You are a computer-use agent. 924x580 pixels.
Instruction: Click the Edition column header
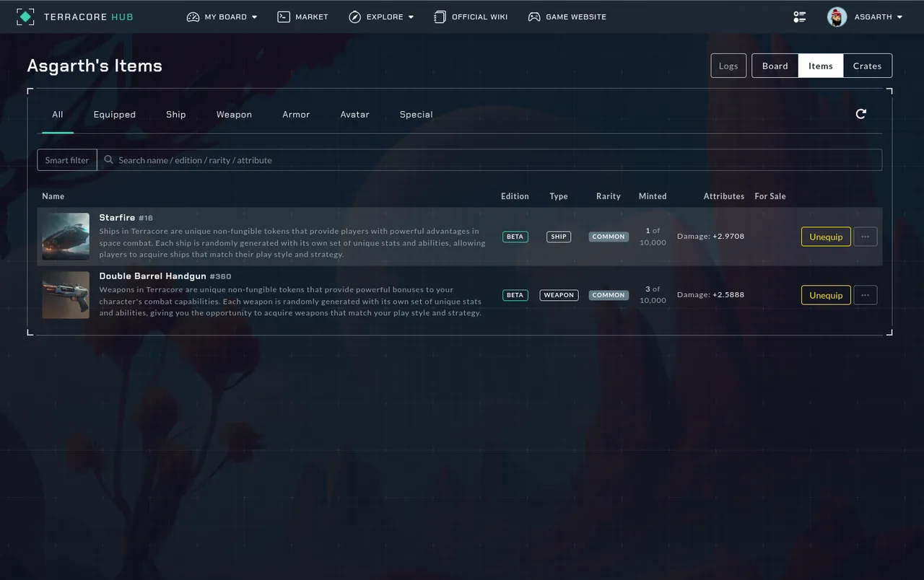pyautogui.click(x=515, y=196)
